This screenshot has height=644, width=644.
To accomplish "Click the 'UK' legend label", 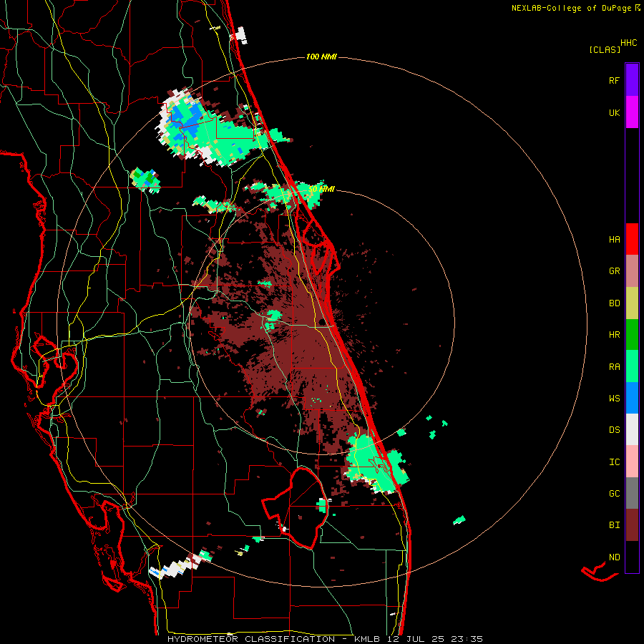I will 614,112.
